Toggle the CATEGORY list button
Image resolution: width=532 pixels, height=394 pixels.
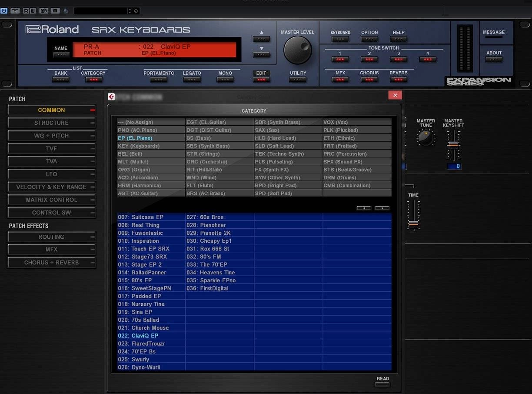tap(93, 80)
